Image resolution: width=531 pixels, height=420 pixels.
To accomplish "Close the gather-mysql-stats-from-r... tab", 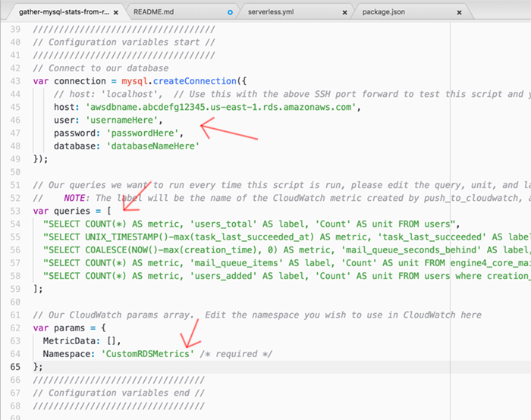I will tap(116, 13).
